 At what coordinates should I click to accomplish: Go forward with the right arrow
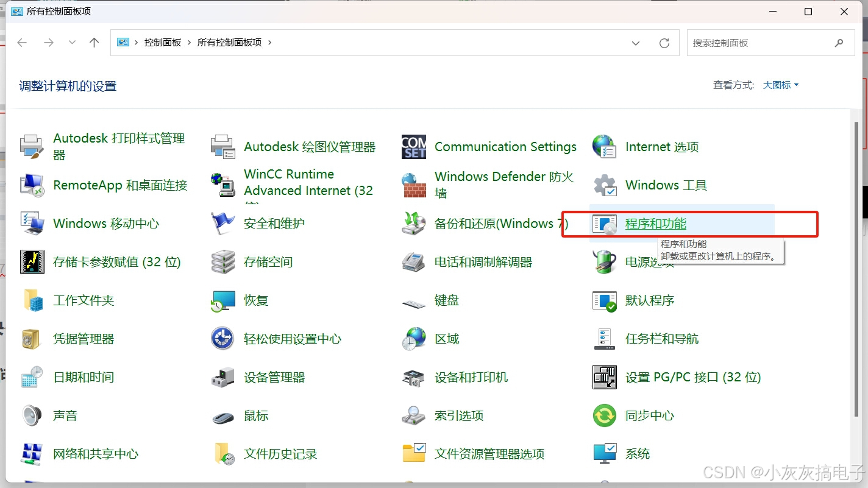(x=49, y=43)
